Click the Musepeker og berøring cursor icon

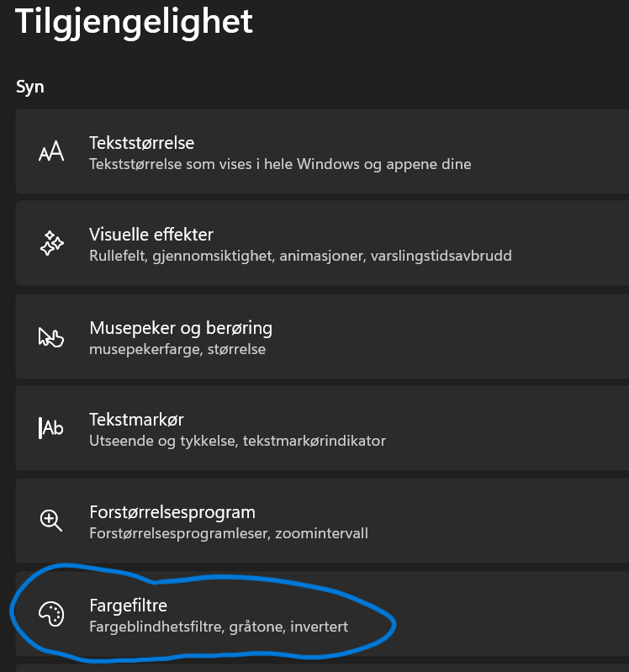point(51,336)
